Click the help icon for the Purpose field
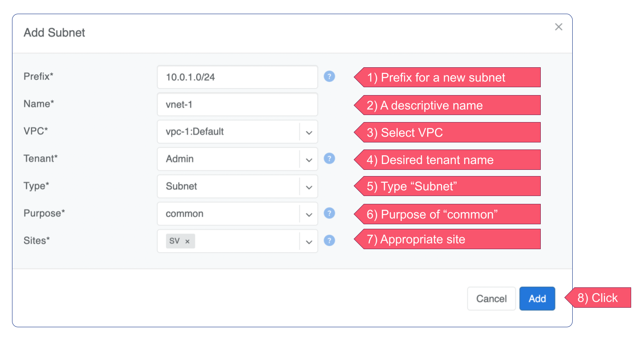 pyautogui.click(x=329, y=213)
